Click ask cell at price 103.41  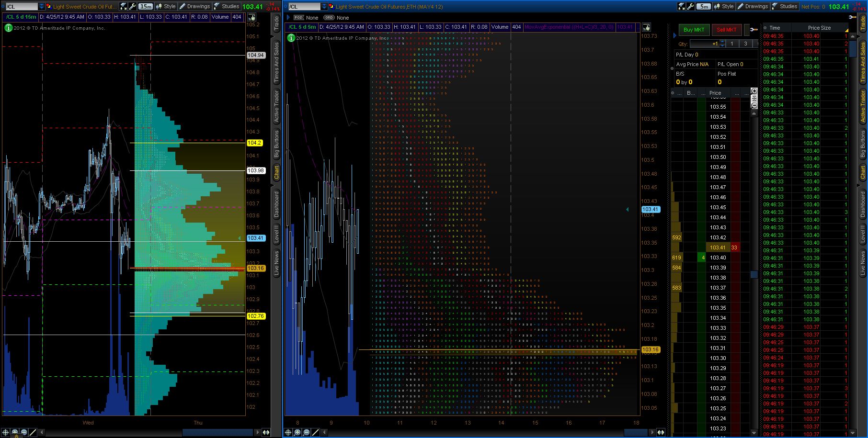[735, 247]
